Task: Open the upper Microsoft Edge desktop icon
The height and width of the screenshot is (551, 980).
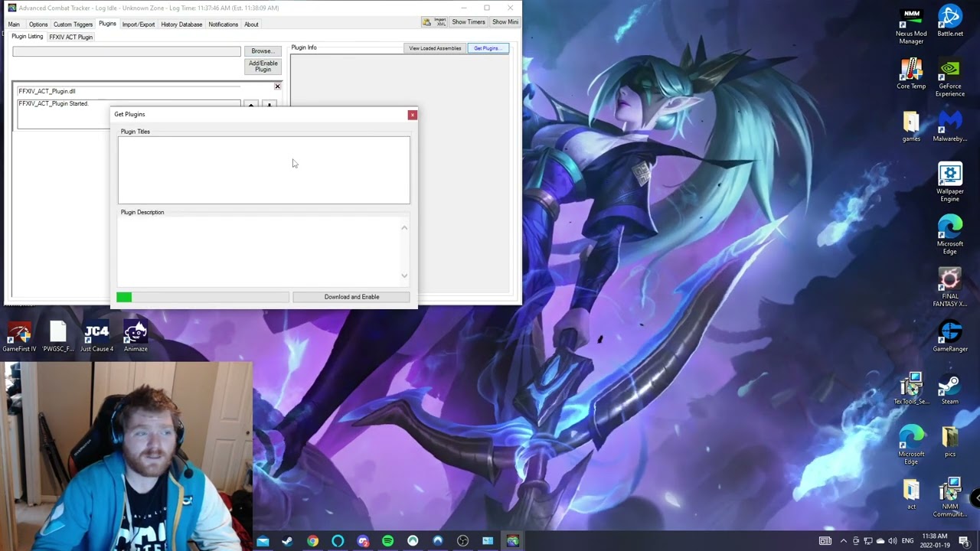Action: pos(950,235)
